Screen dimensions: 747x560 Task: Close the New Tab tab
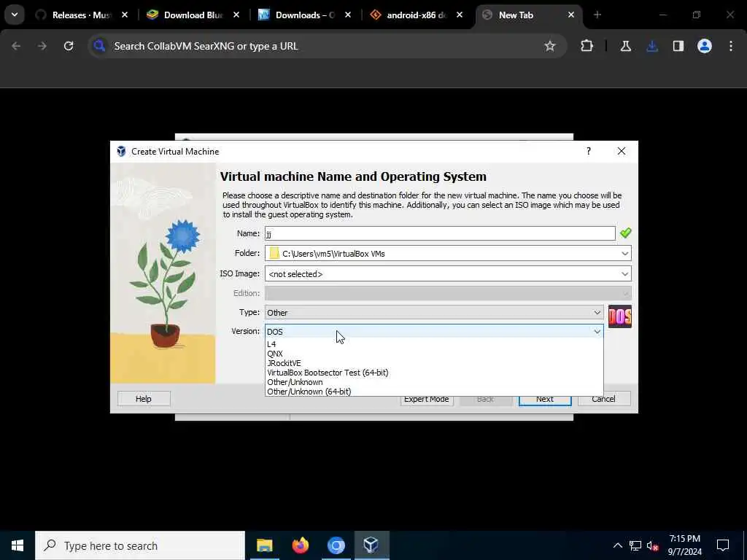pyautogui.click(x=571, y=15)
